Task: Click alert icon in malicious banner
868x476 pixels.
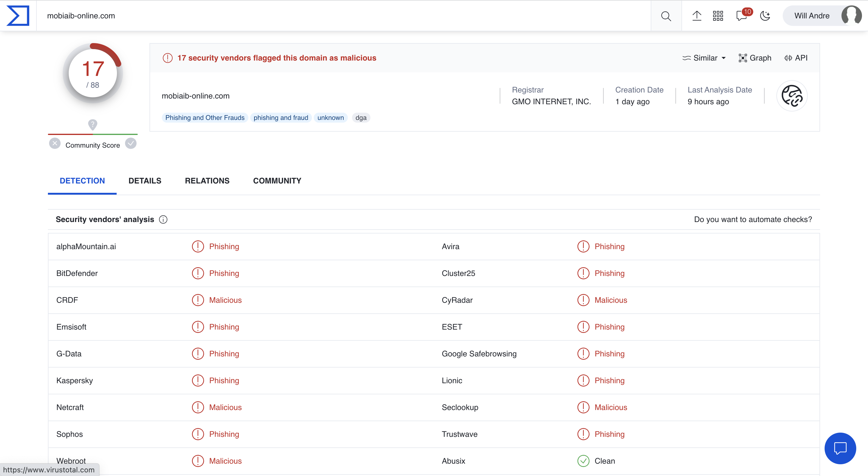Action: pos(168,58)
